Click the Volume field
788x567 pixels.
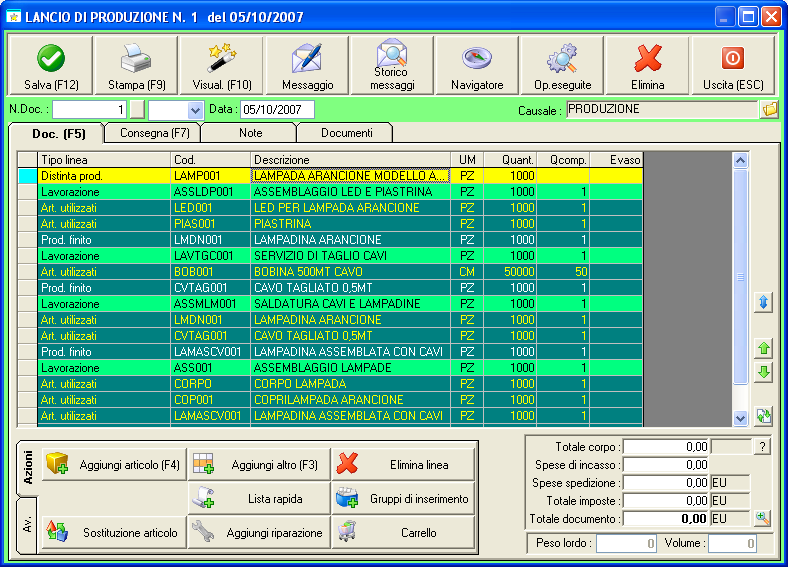coord(732,543)
